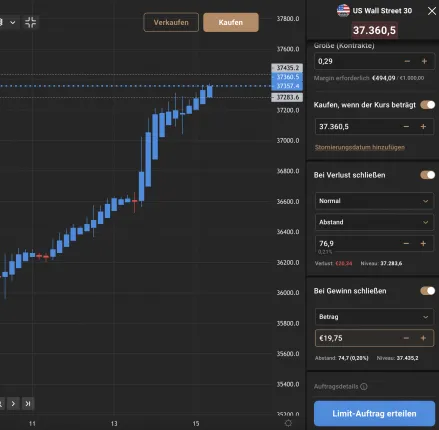Close the US Wall Street 30 order panel
Image resolution: width=439 pixels, height=430 pixels.
pyautogui.click(x=432, y=11)
